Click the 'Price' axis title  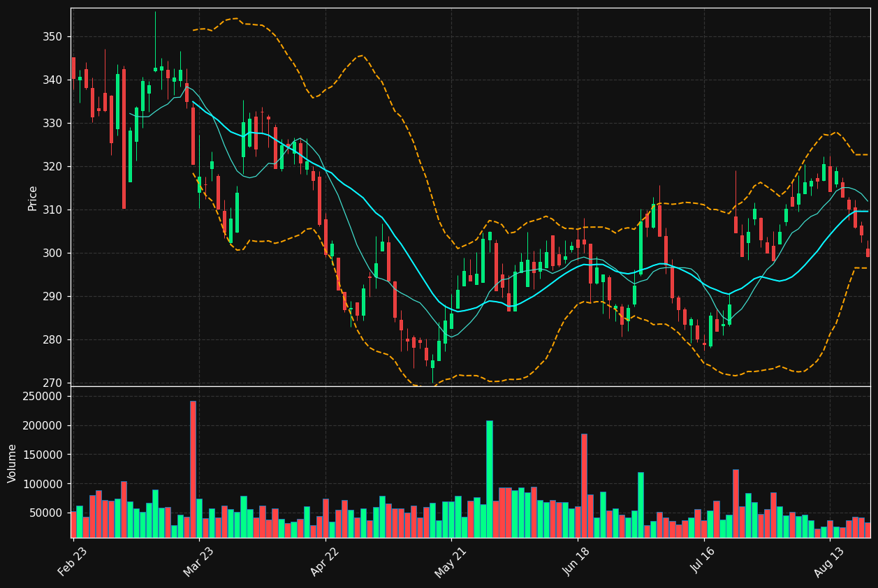[33, 198]
